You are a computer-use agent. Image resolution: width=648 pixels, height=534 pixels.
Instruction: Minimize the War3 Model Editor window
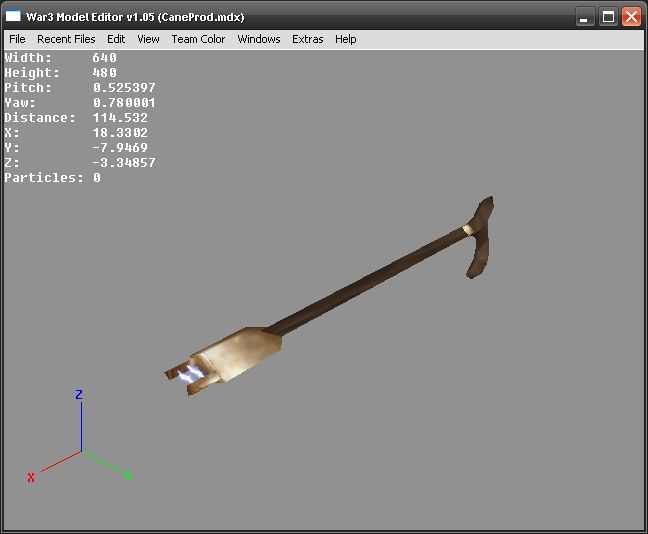coord(584,17)
